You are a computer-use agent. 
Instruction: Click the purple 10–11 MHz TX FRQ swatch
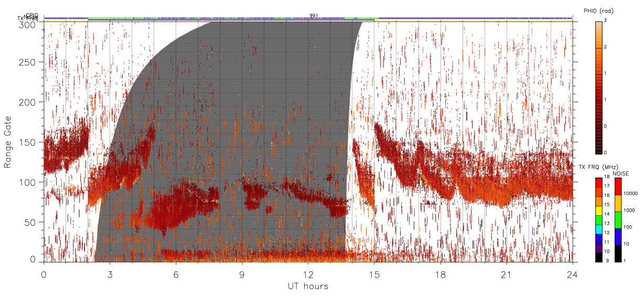click(x=599, y=248)
